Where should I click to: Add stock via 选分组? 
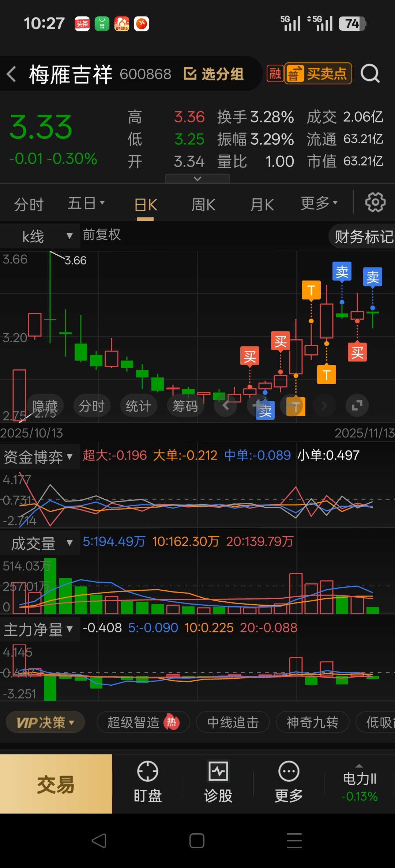coord(214,74)
